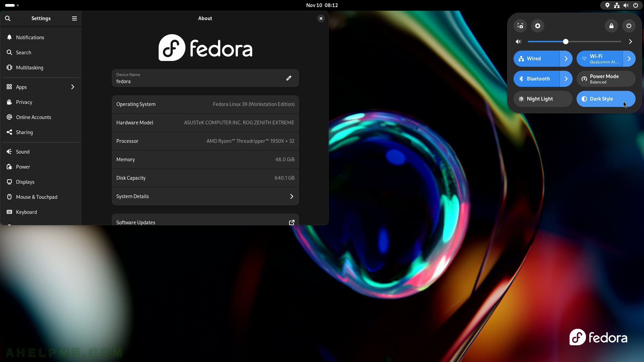Click the wired network icon in top bar
Screen dimensions: 644x362
(617, 5)
